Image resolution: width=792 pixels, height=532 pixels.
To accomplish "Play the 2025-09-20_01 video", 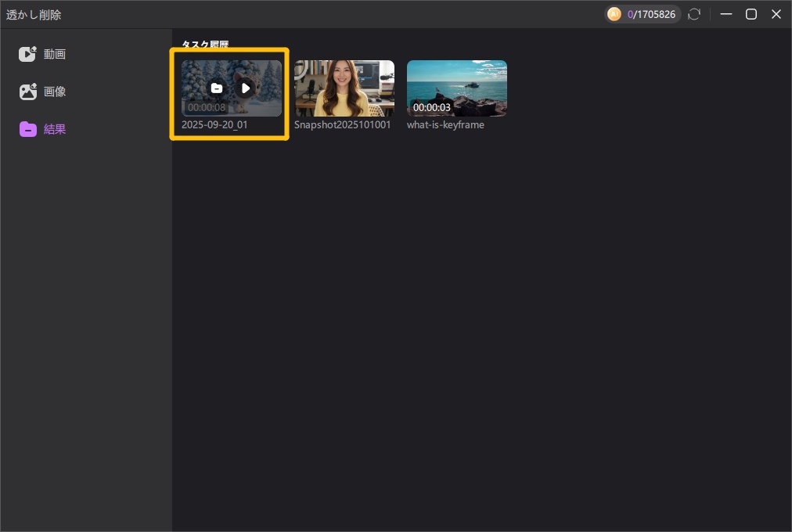I will 245,88.
